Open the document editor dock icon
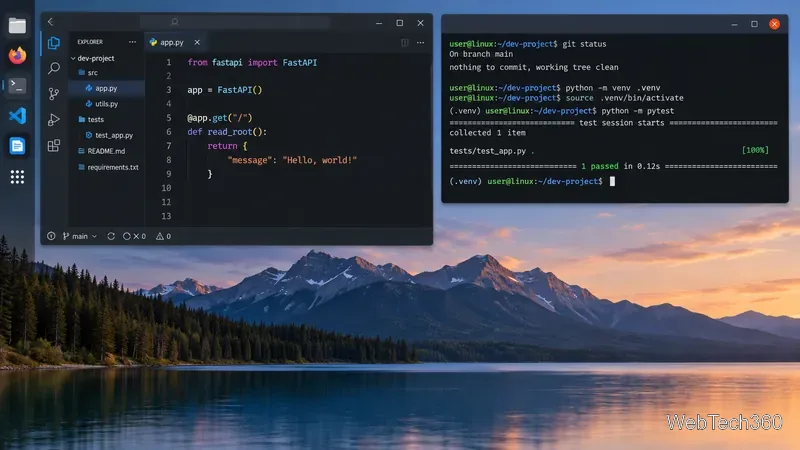This screenshot has height=450, width=800. point(17,146)
